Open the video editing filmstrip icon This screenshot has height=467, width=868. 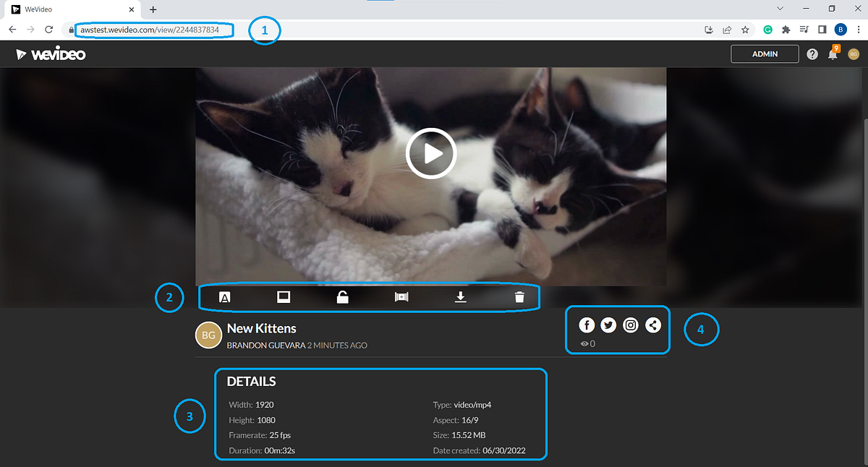pyautogui.click(x=401, y=296)
